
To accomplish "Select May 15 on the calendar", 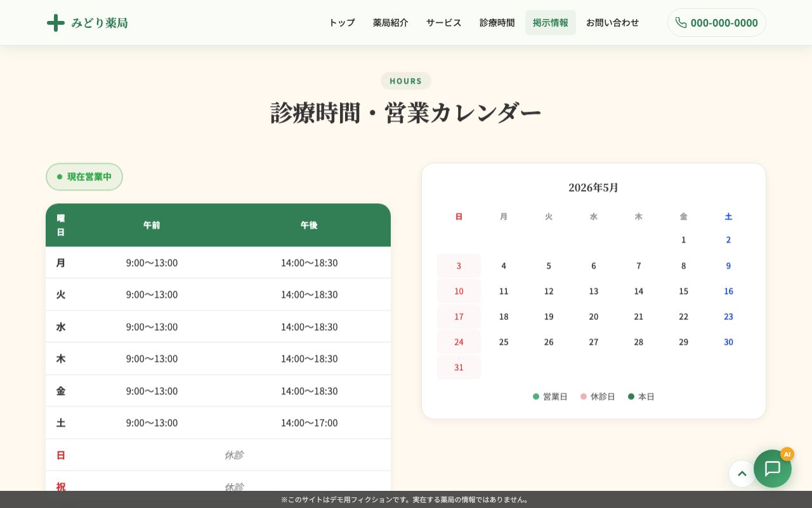I will click(x=683, y=291).
